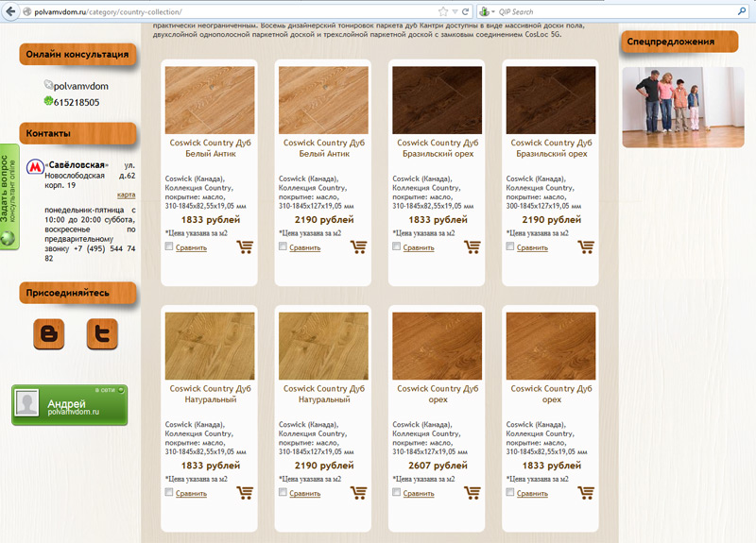Viewport: 756px width, 543px height.
Task: Add Дуб орех 2607 рублей to cart
Action: (x=472, y=493)
